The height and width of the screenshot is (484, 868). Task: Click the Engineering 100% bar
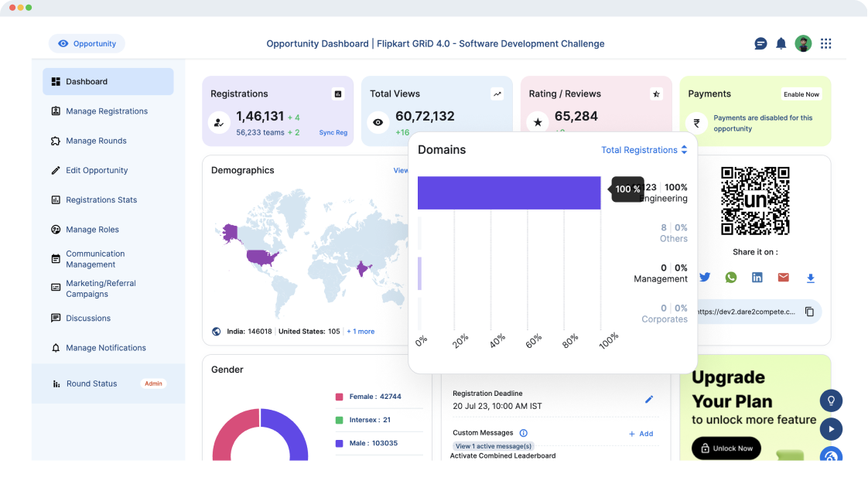(509, 193)
